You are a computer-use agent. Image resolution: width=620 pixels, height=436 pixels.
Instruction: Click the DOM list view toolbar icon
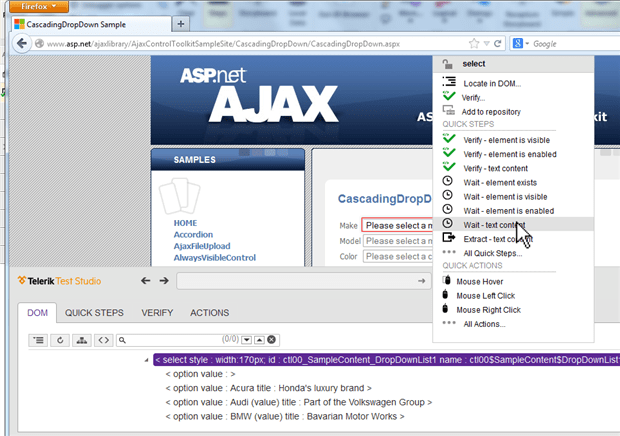pyautogui.click(x=38, y=340)
